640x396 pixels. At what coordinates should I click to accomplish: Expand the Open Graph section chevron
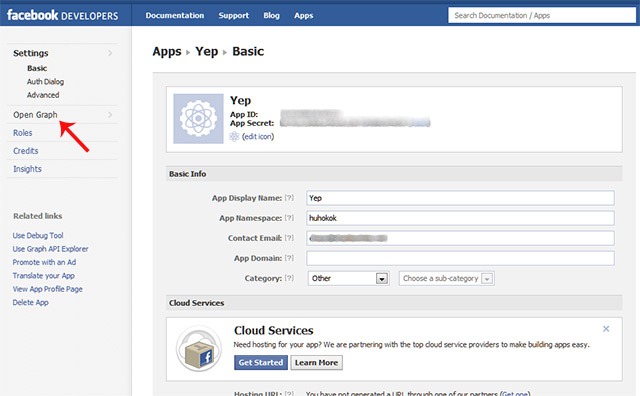[x=110, y=115]
